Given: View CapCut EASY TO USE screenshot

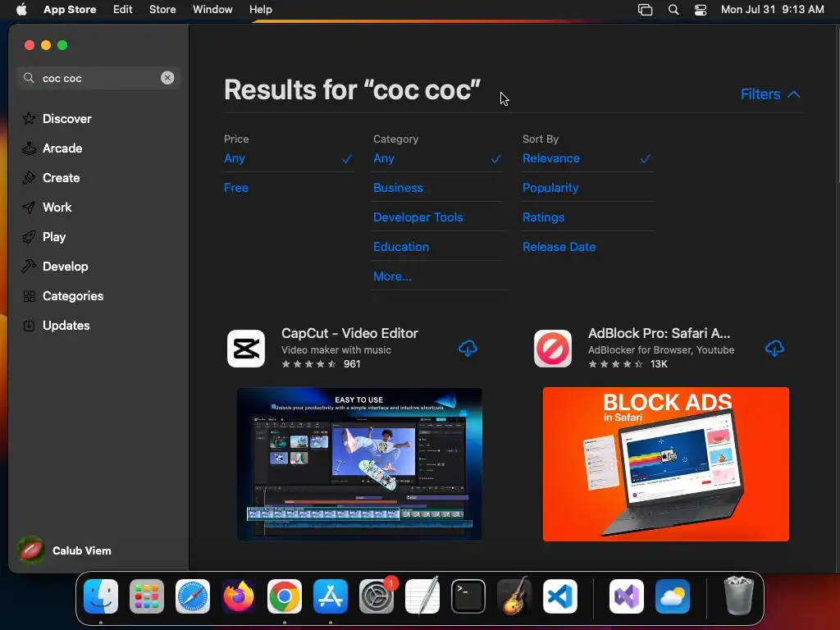Looking at the screenshot, I should click(x=359, y=464).
